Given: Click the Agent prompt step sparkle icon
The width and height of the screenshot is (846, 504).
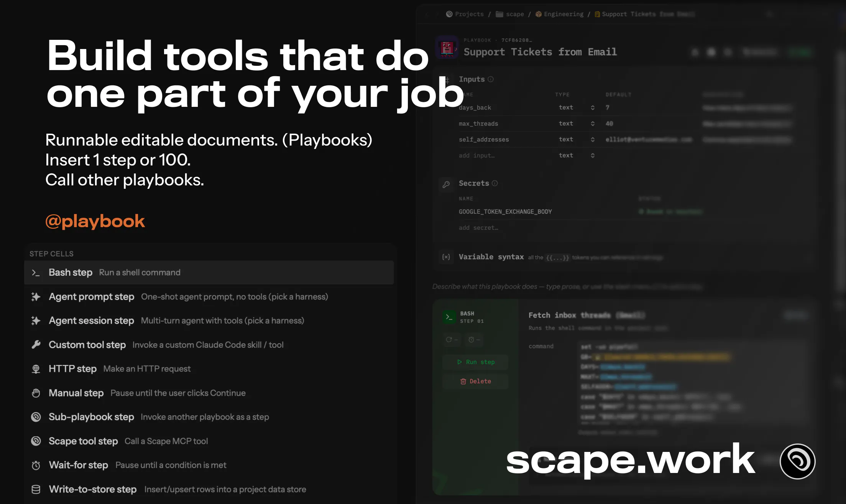Looking at the screenshot, I should 36,297.
